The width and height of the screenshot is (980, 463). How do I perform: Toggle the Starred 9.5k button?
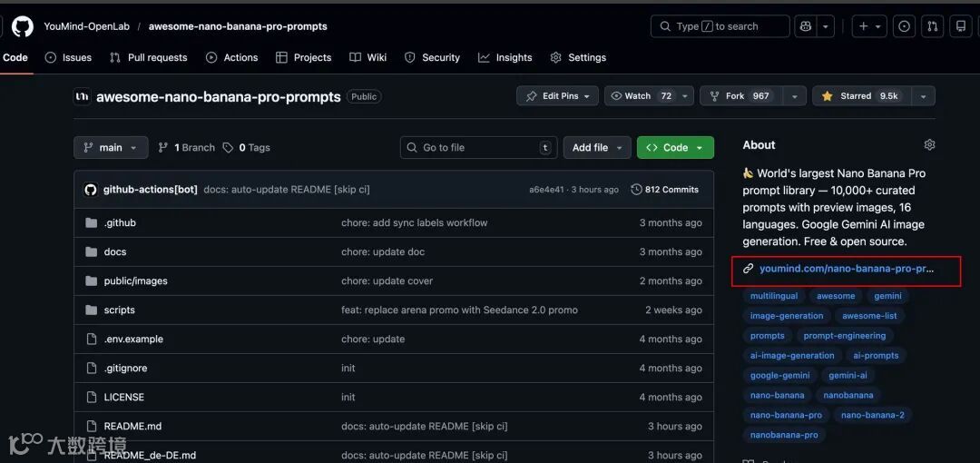861,95
